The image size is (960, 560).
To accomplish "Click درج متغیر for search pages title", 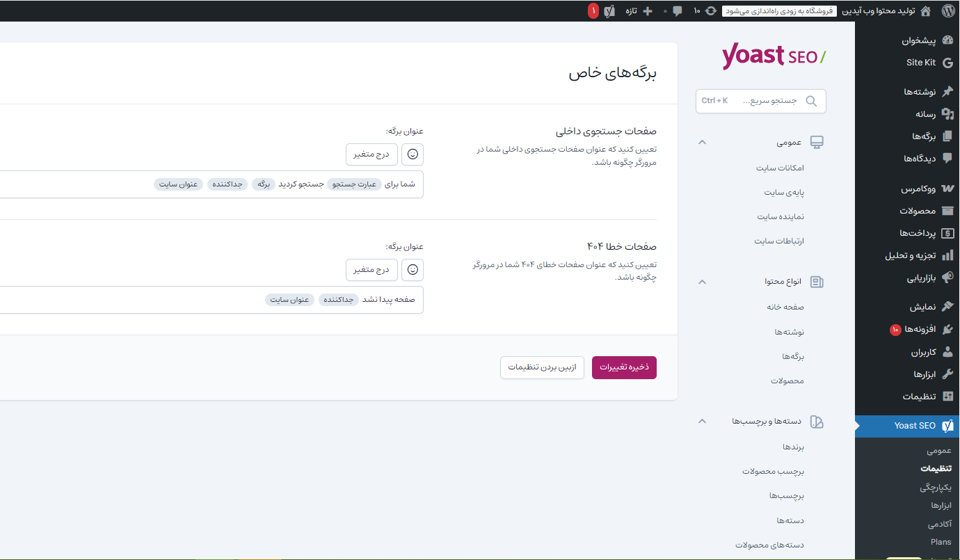I will [371, 154].
